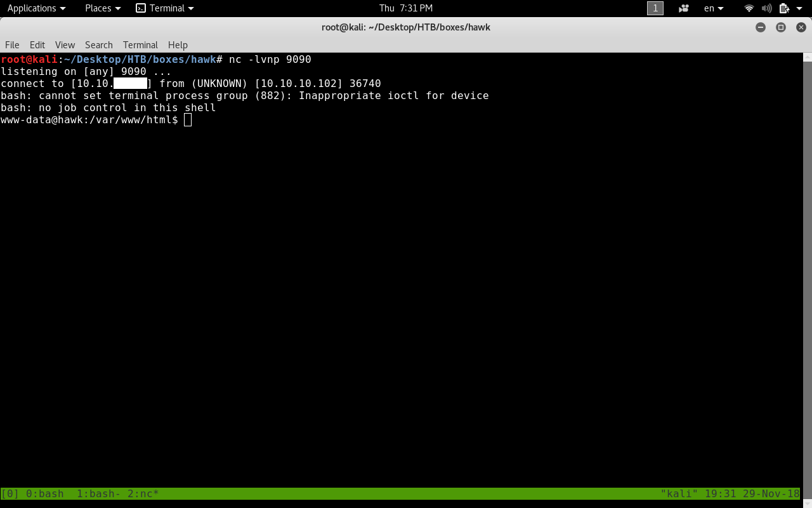Screen dimensions: 812x508
Task: Click the battery power icon
Action: pos(784,8)
